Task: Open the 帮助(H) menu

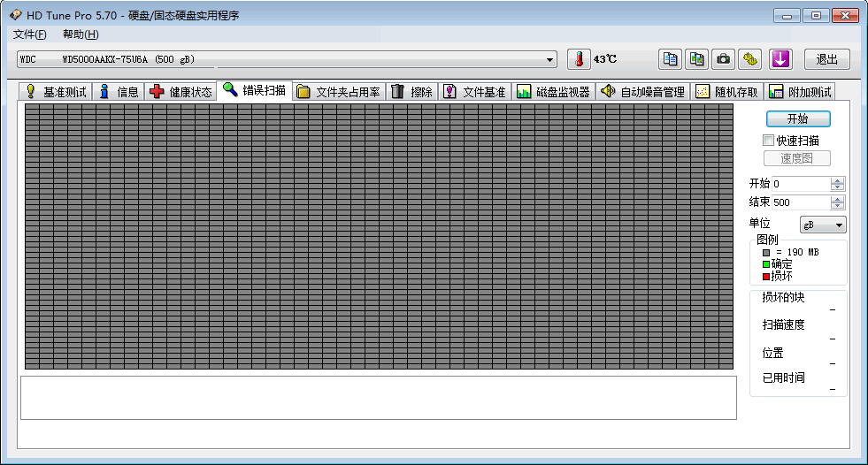Action: point(81,34)
